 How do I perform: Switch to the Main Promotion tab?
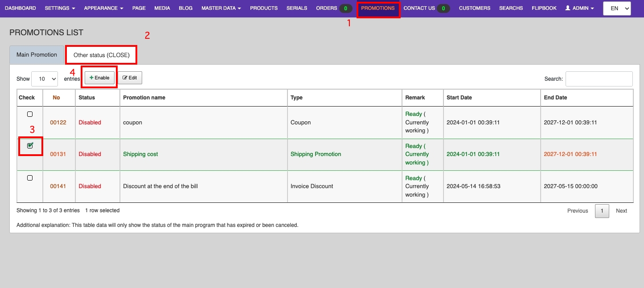(37, 55)
